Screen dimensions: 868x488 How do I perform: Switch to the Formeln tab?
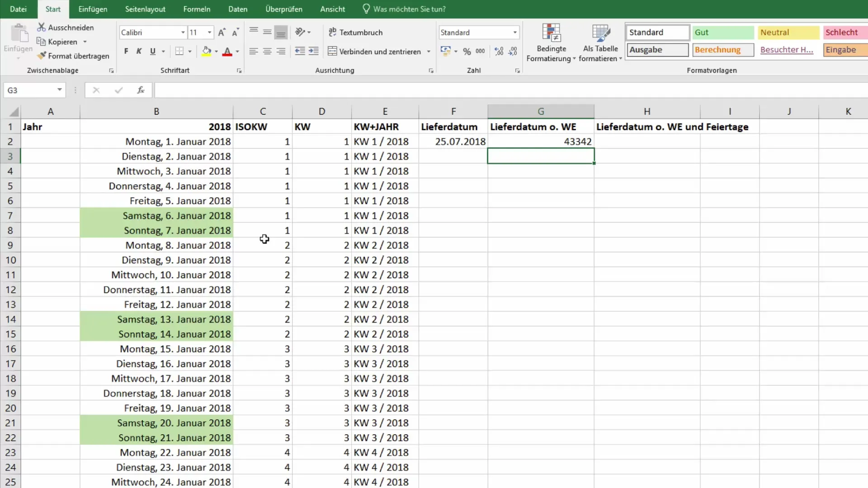point(197,9)
